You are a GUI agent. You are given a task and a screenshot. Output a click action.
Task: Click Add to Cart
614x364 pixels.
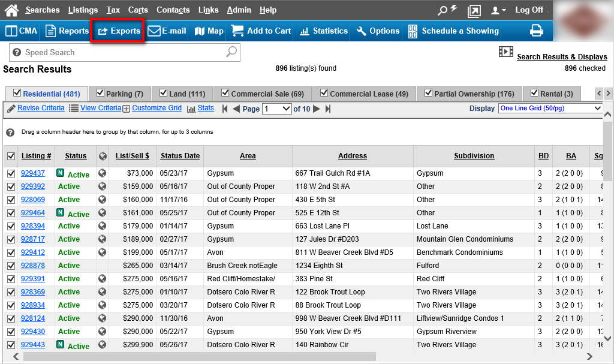(261, 31)
